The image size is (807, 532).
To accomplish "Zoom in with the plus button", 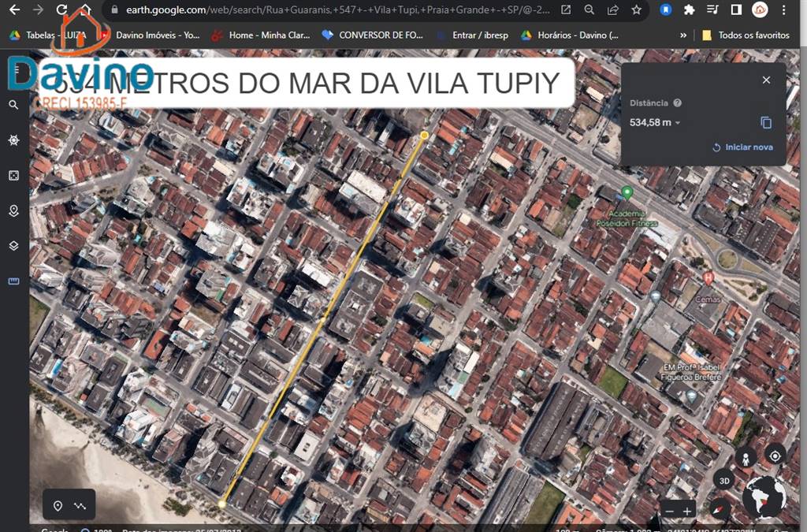I will [x=687, y=512].
